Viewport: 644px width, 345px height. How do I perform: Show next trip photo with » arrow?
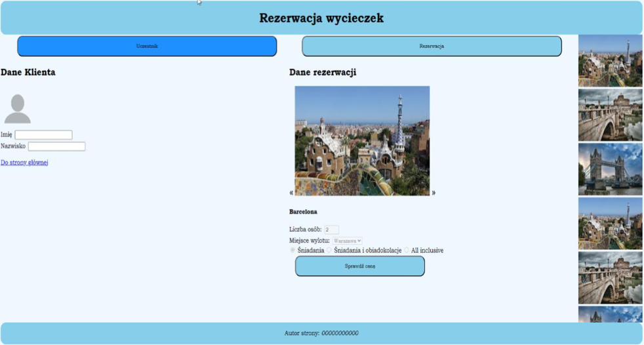point(433,193)
